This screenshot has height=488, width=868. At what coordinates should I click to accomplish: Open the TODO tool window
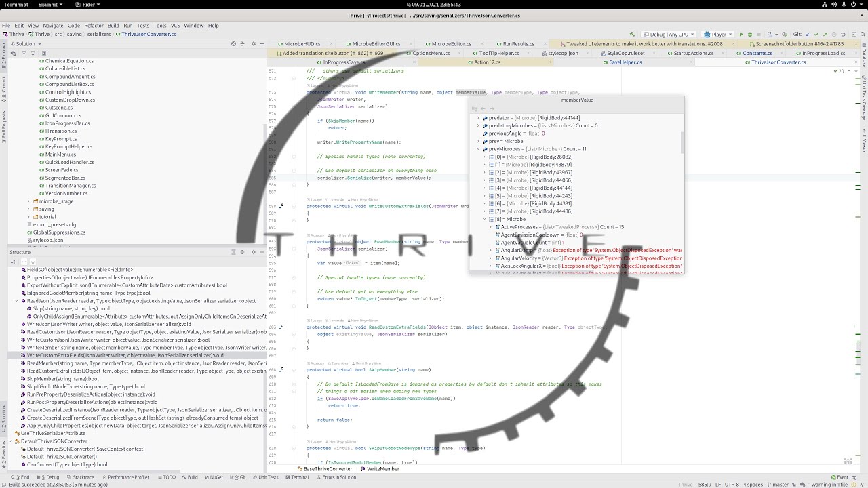[x=166, y=477]
